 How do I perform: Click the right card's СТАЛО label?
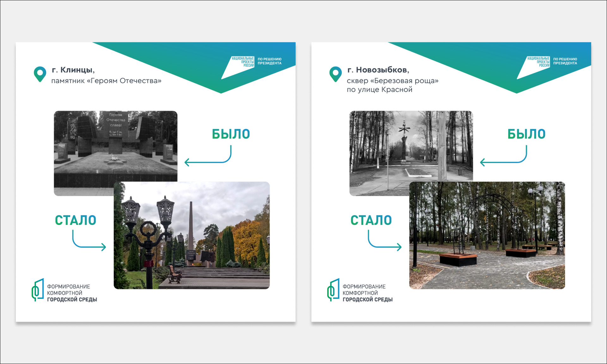click(x=371, y=220)
